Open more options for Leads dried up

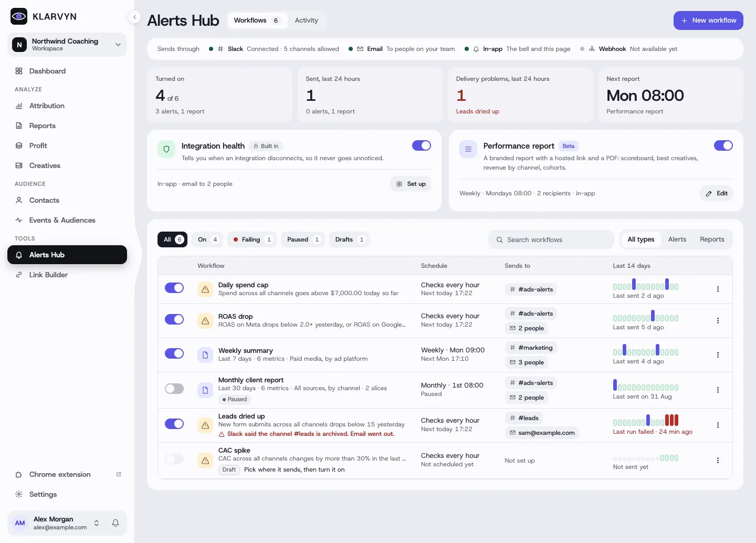(x=718, y=425)
